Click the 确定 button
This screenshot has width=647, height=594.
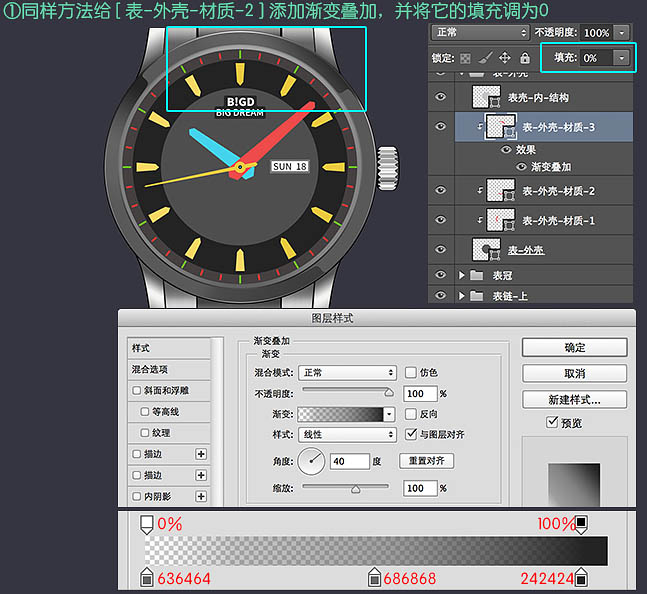click(574, 348)
